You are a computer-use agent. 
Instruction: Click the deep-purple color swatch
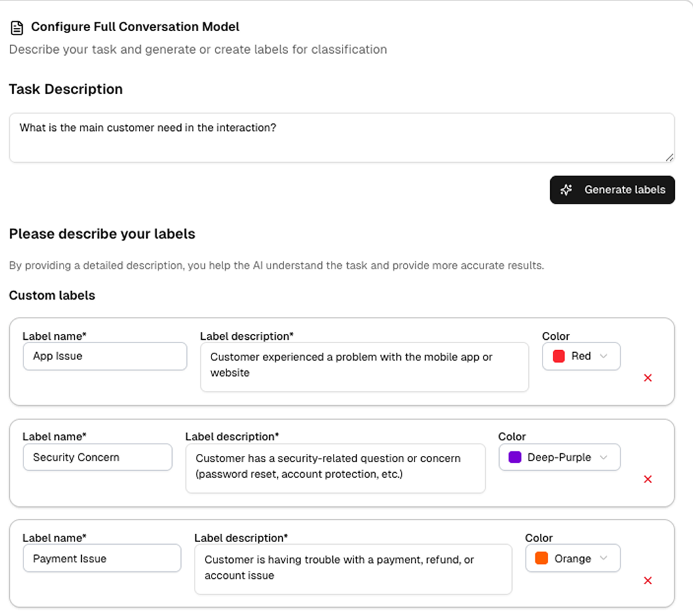click(515, 458)
